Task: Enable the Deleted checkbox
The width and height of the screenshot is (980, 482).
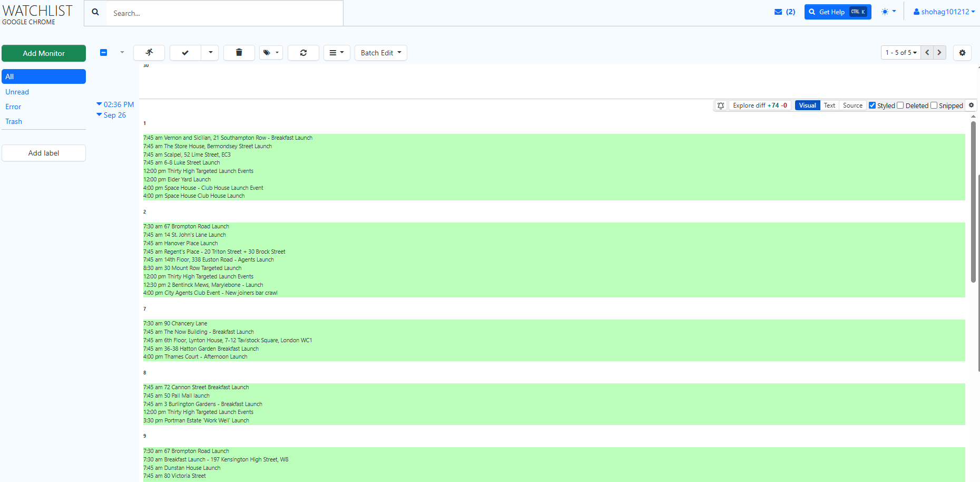Action: click(x=900, y=105)
